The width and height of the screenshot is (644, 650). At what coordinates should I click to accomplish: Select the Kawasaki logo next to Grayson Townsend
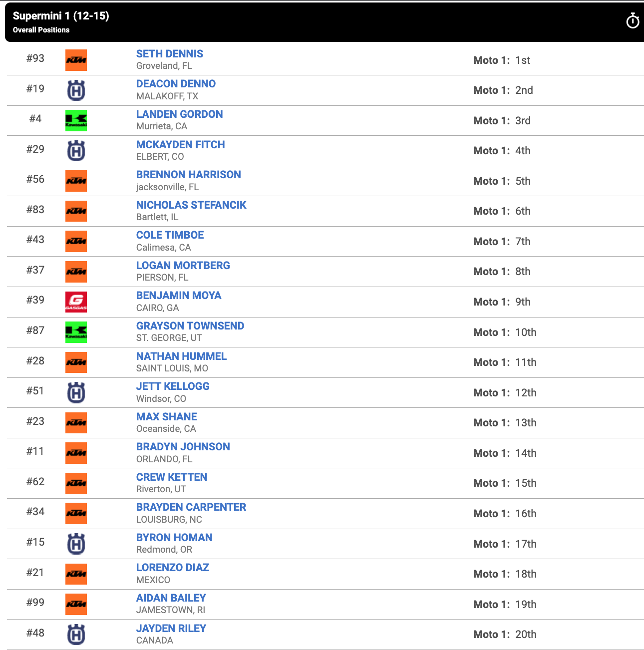pos(75,332)
